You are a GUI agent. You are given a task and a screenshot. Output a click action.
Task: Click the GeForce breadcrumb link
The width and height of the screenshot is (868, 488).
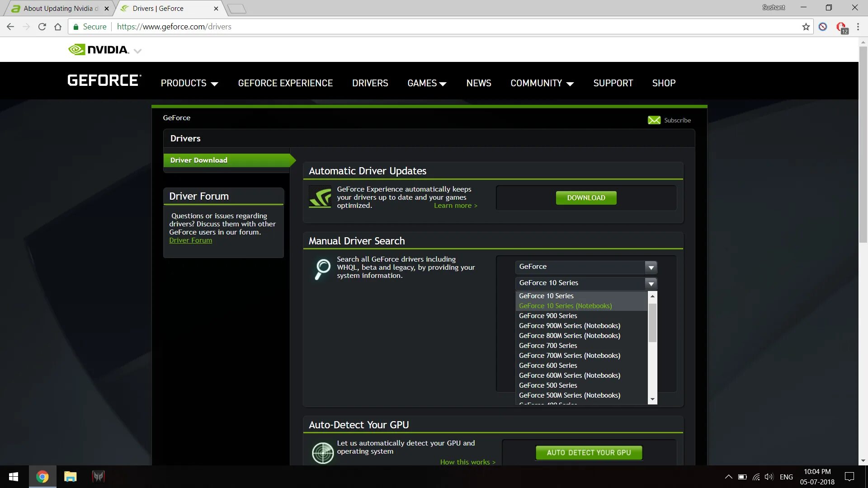176,118
